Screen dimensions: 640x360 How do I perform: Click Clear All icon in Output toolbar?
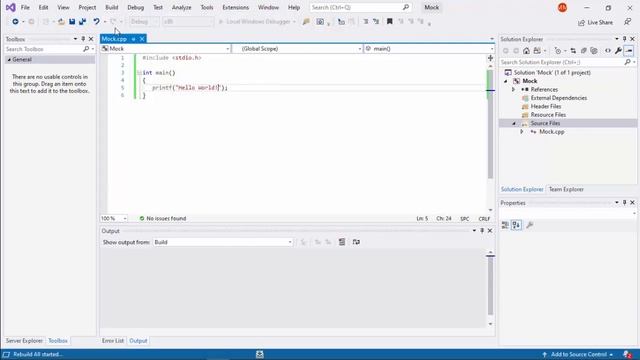pyautogui.click(x=342, y=242)
